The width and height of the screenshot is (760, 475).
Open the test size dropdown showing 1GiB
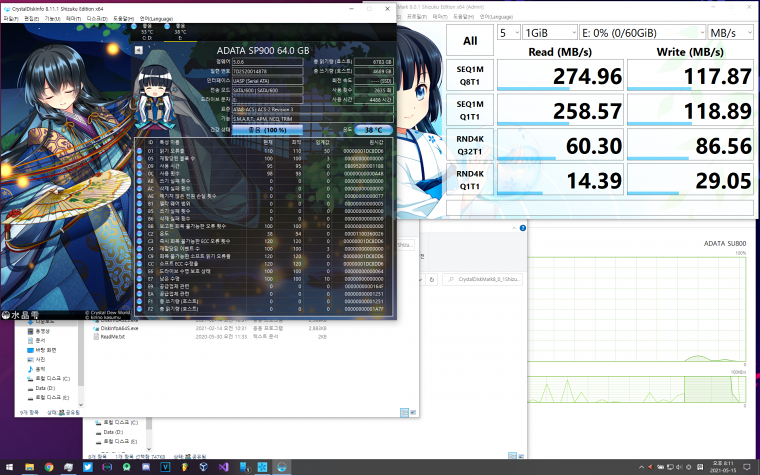(x=550, y=32)
